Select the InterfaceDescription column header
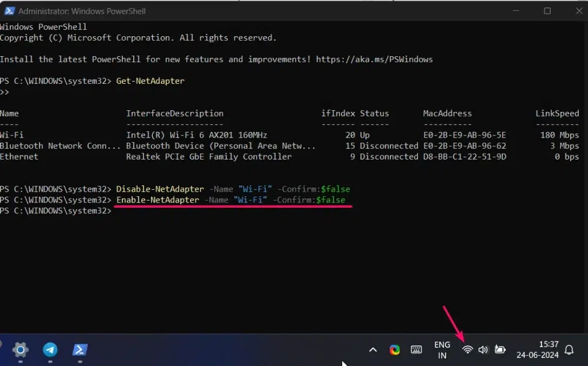 [x=175, y=113]
